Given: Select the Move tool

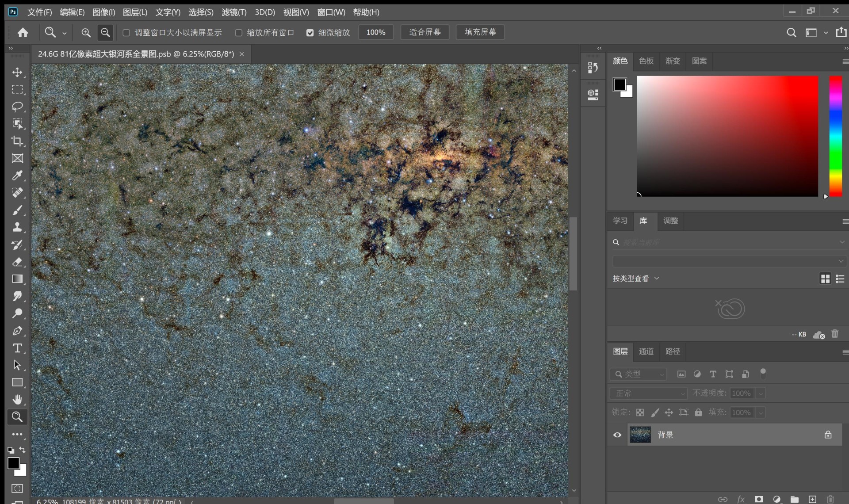Looking at the screenshot, I should [x=17, y=72].
